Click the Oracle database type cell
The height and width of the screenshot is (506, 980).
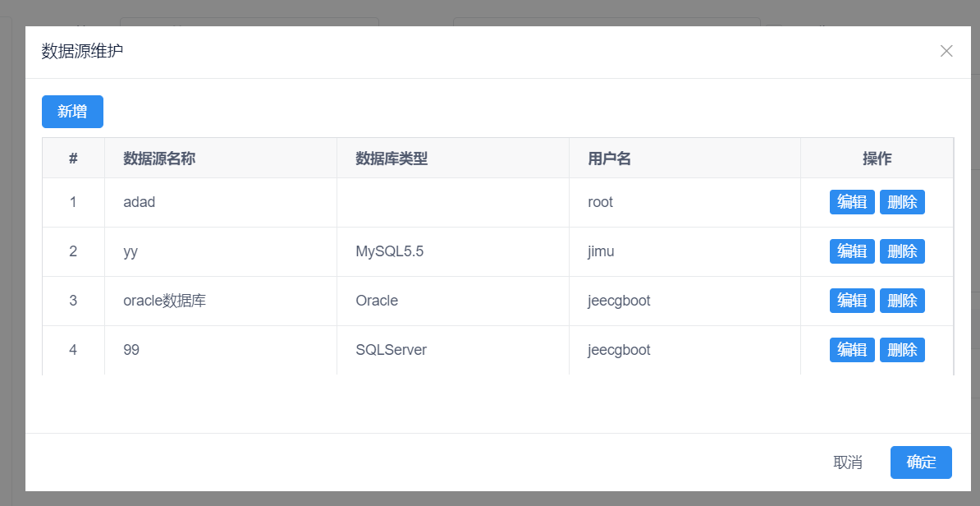(453, 301)
